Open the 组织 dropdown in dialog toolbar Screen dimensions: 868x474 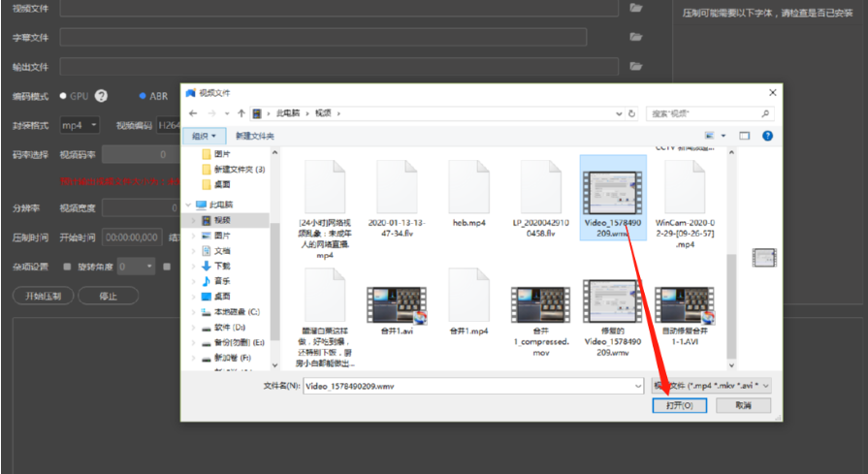click(x=204, y=136)
